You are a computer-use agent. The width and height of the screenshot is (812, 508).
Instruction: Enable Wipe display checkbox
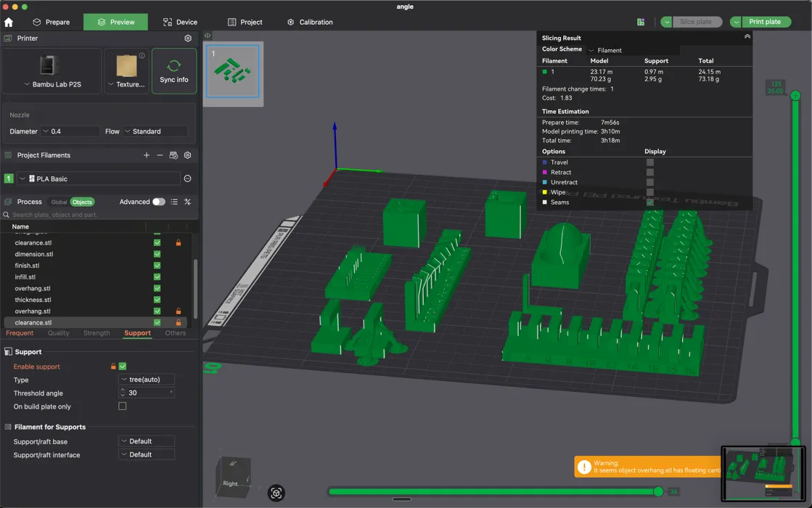tap(650, 192)
